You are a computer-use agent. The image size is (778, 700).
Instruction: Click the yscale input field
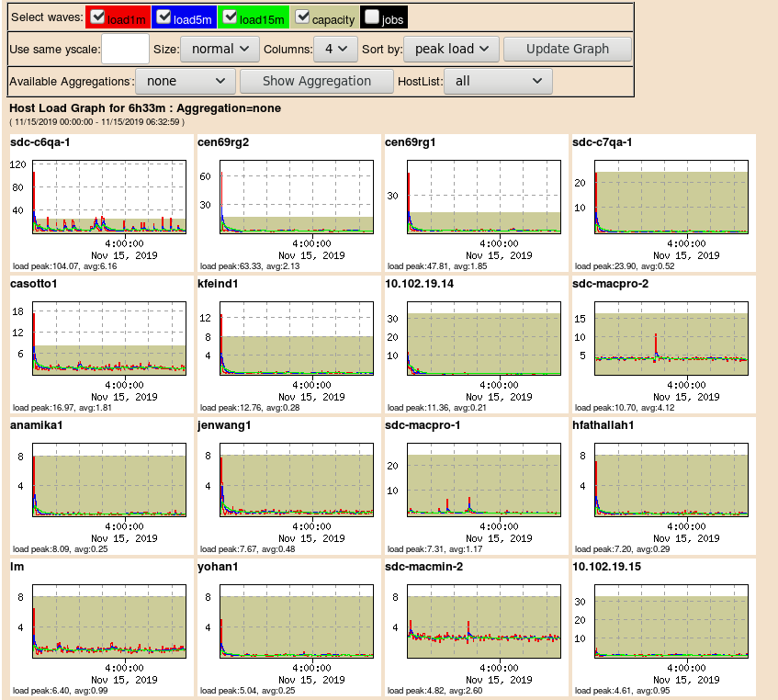click(124, 49)
